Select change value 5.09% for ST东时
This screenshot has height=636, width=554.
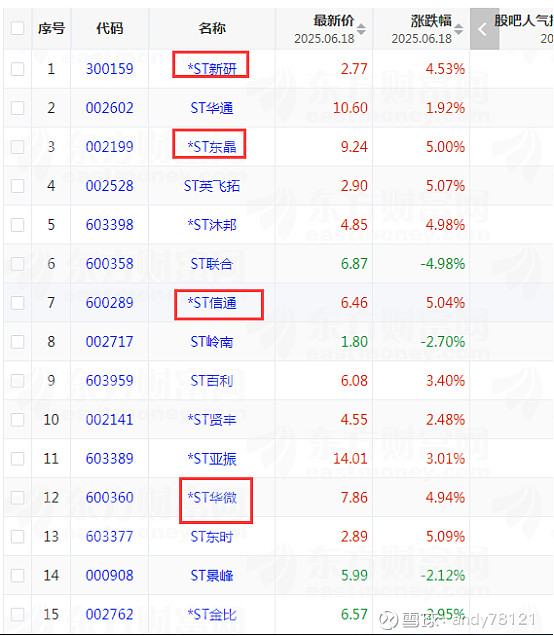pos(445,536)
